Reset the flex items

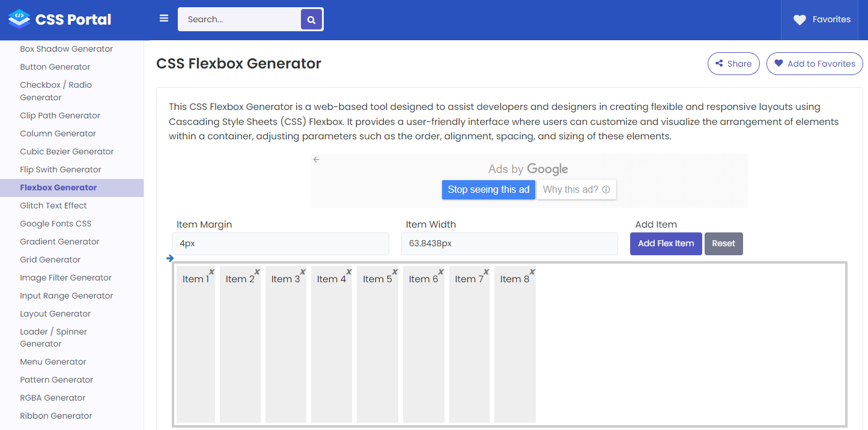pos(723,244)
